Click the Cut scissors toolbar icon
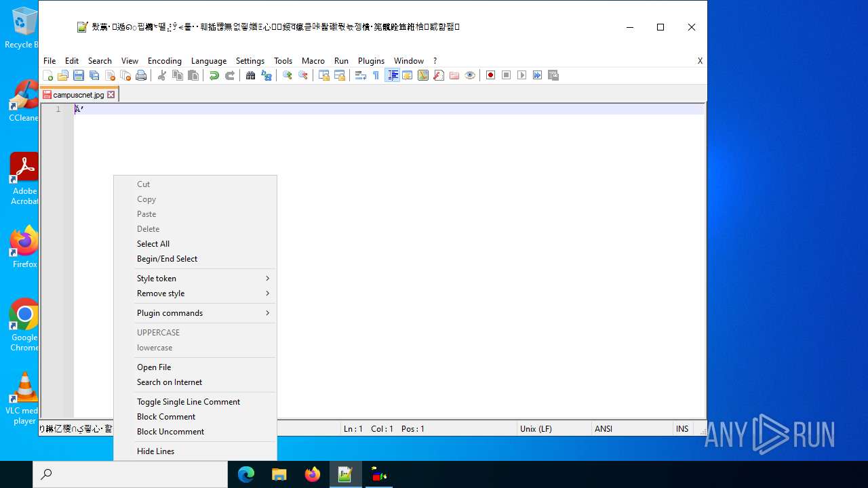 [x=161, y=75]
